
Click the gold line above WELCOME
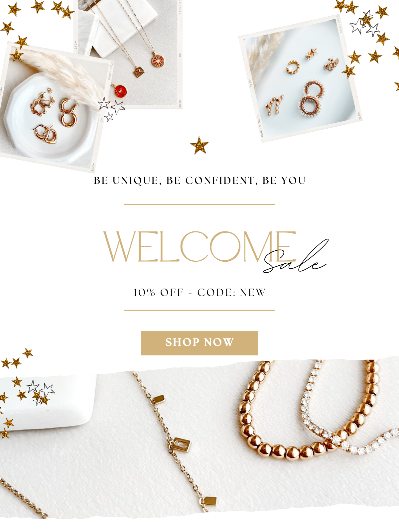coord(199,205)
